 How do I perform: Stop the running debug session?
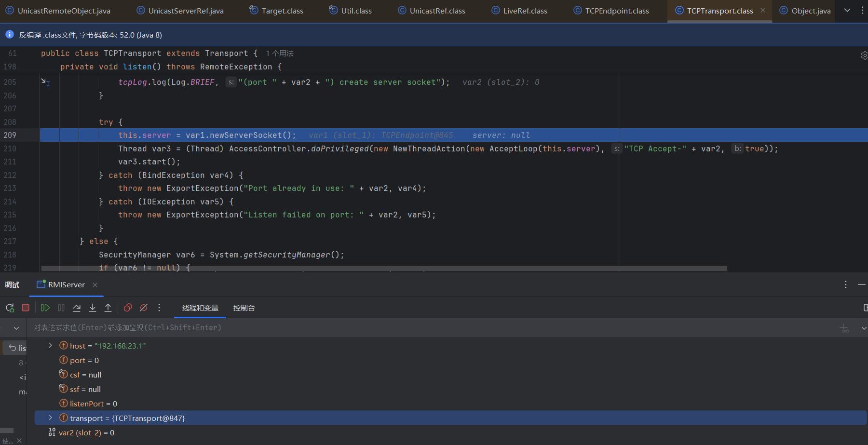(x=26, y=308)
